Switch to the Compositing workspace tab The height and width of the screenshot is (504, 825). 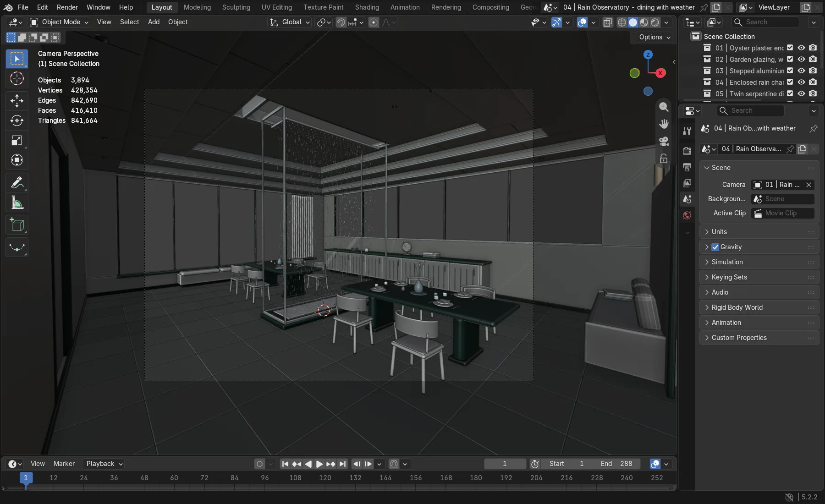(x=490, y=7)
